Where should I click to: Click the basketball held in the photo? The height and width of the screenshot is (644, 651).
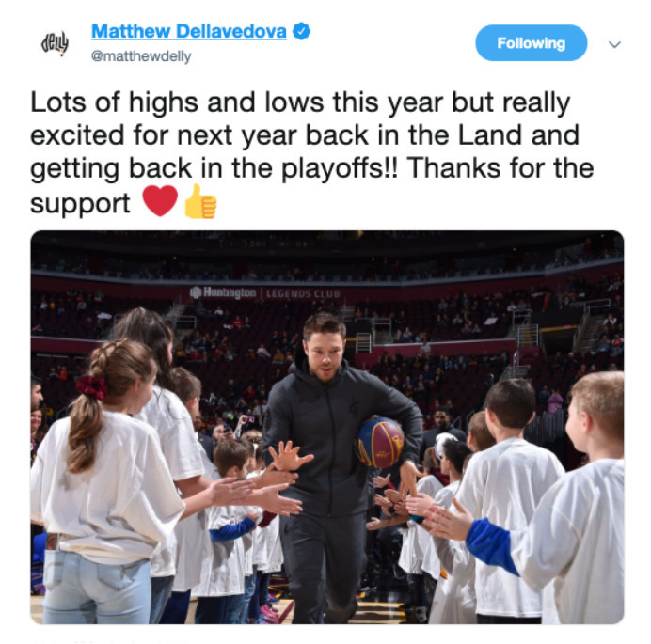379,442
